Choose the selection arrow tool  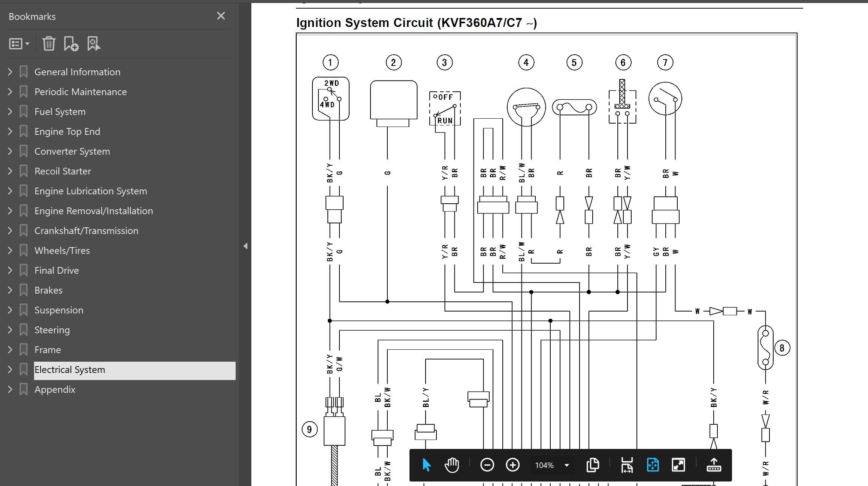coord(426,465)
